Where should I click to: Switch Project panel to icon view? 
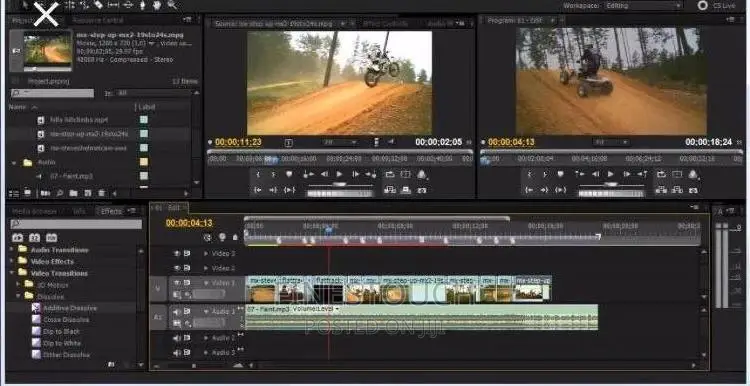27,193
